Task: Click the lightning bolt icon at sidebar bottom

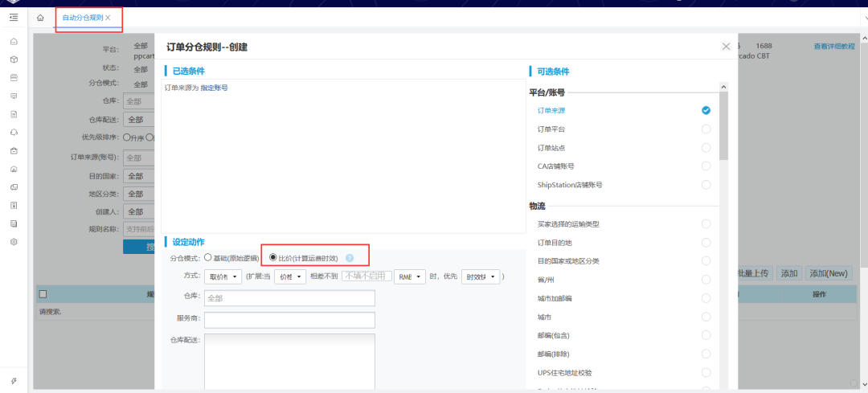Action: [x=14, y=381]
